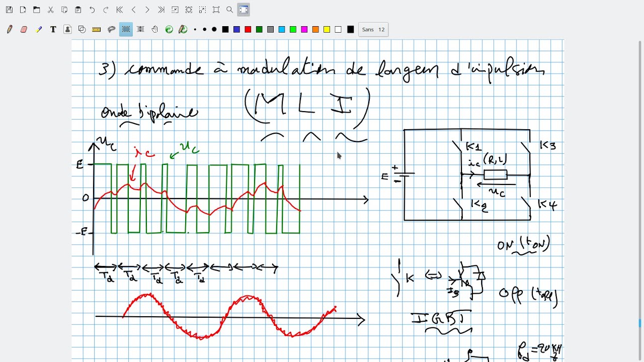Zoom in with the expand icon
Screen dimensions: 644x362
coord(202,10)
